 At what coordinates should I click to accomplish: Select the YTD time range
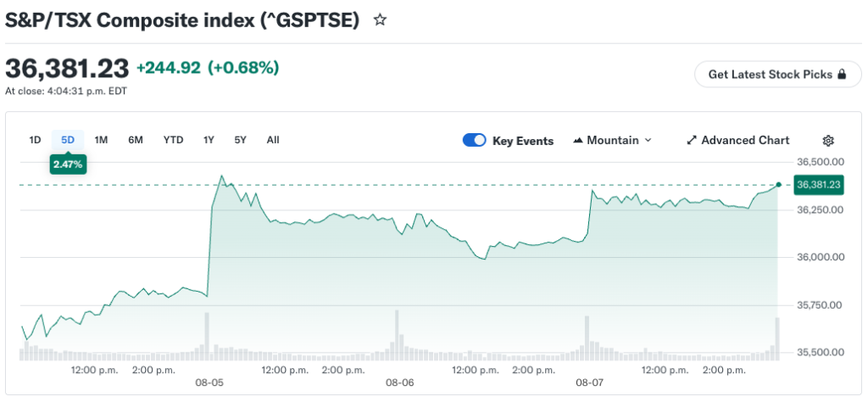(x=173, y=140)
